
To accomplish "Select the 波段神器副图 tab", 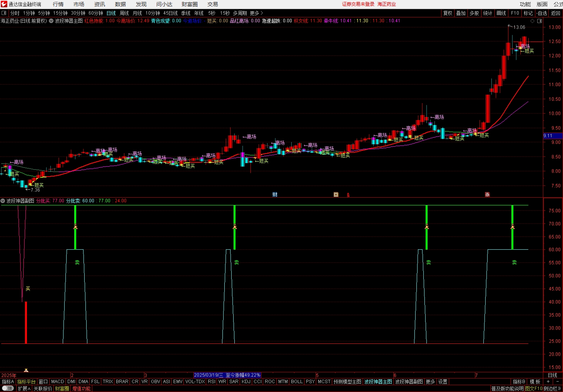I will pos(409,382).
